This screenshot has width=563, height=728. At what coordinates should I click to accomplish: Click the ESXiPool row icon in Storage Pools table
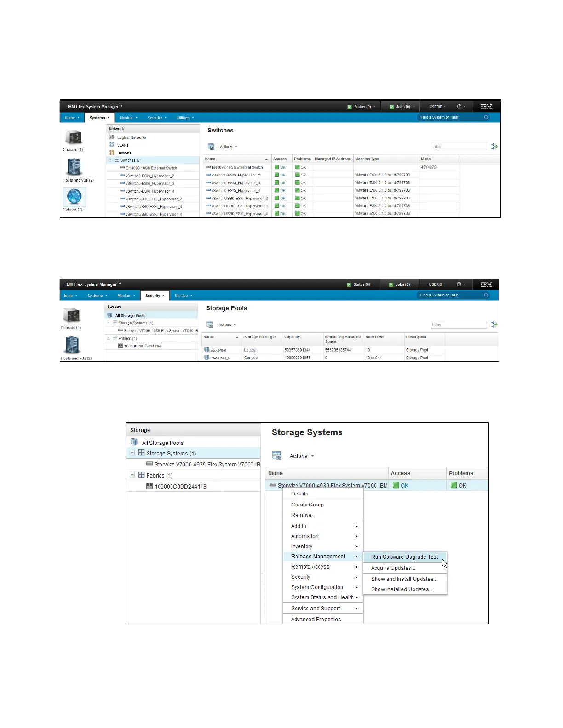pyautogui.click(x=207, y=350)
